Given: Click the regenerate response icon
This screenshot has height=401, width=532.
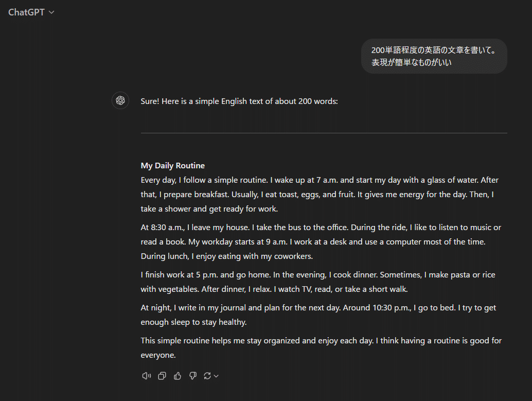Looking at the screenshot, I should pos(207,376).
